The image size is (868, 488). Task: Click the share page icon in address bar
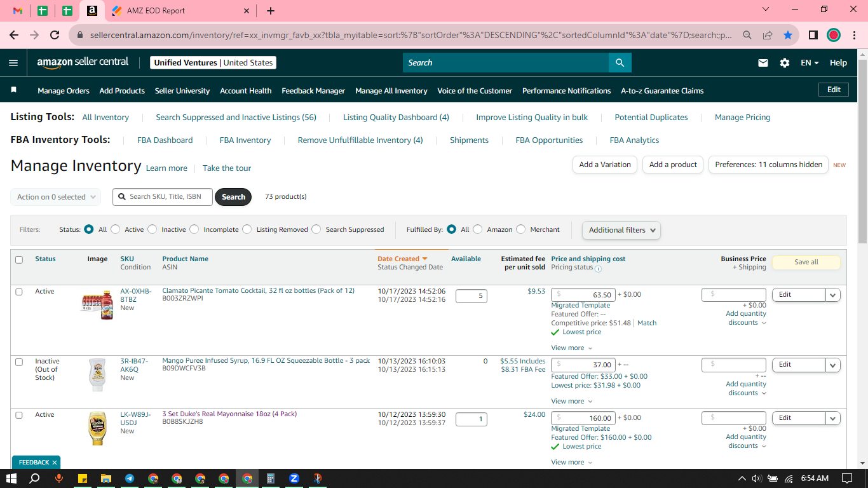[768, 35]
